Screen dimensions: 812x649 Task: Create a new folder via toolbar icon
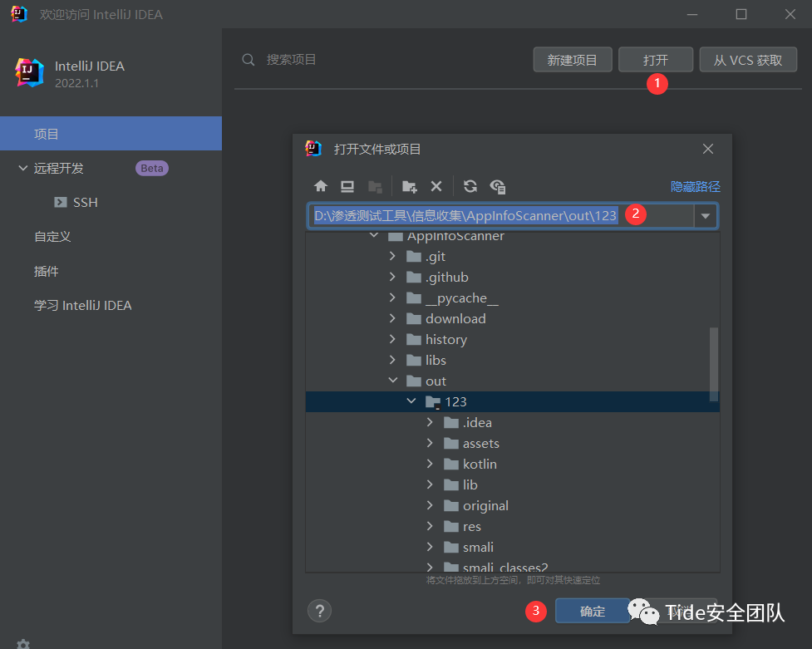pos(409,186)
